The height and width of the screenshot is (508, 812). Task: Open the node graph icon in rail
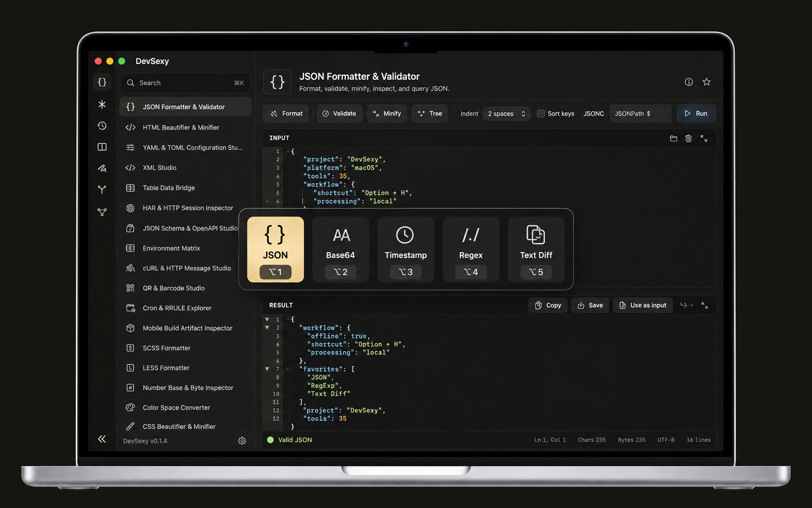click(x=102, y=211)
